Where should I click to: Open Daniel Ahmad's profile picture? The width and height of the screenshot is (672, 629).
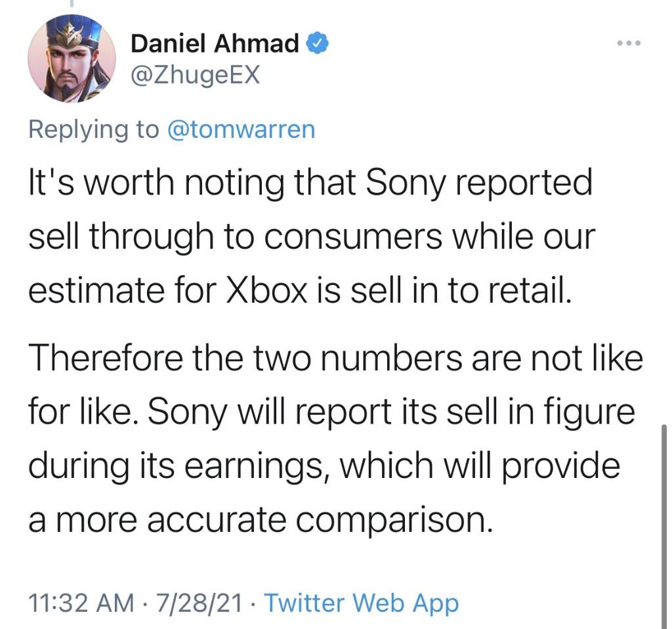pyautogui.click(x=72, y=58)
